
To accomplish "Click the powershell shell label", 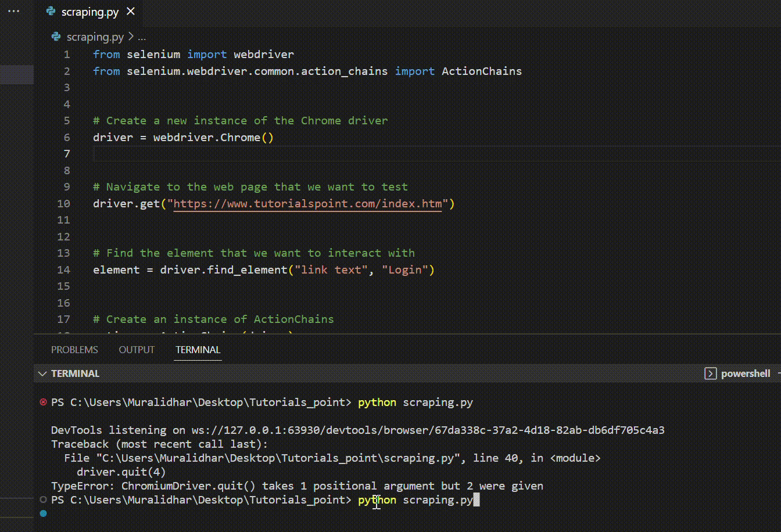I will 746,373.
